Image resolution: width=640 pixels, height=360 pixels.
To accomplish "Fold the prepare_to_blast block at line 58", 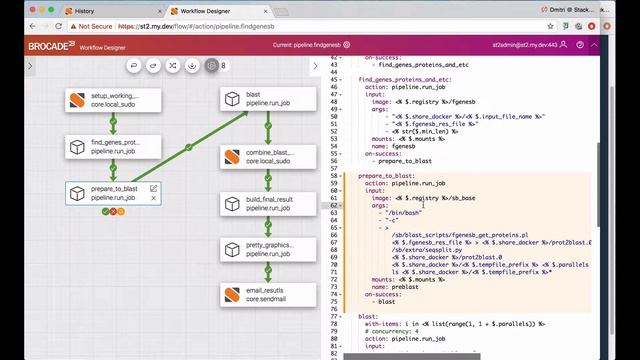I will (340, 176).
